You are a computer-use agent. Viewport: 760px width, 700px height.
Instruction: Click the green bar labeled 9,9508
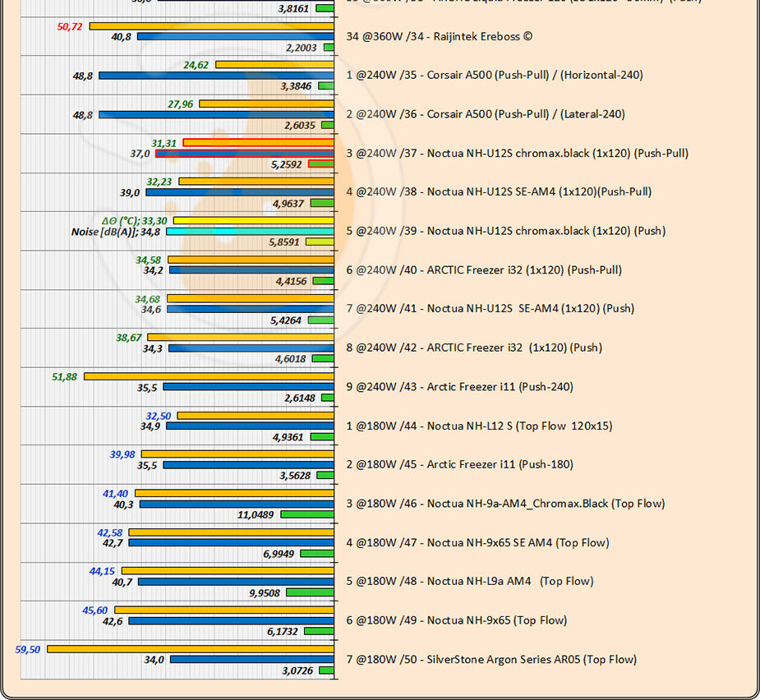[x=311, y=592]
